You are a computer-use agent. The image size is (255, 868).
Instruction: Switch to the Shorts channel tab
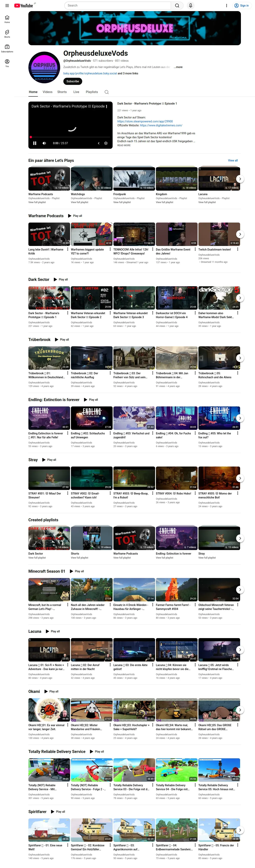(x=62, y=92)
